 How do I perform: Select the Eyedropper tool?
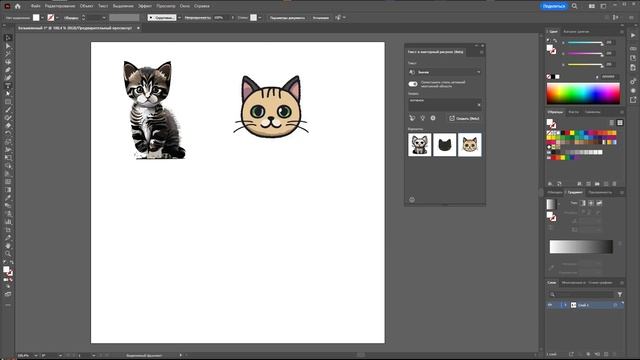(x=8, y=198)
